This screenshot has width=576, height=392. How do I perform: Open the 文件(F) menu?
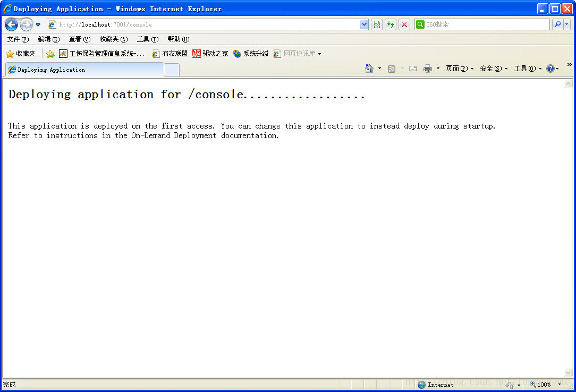coord(18,39)
